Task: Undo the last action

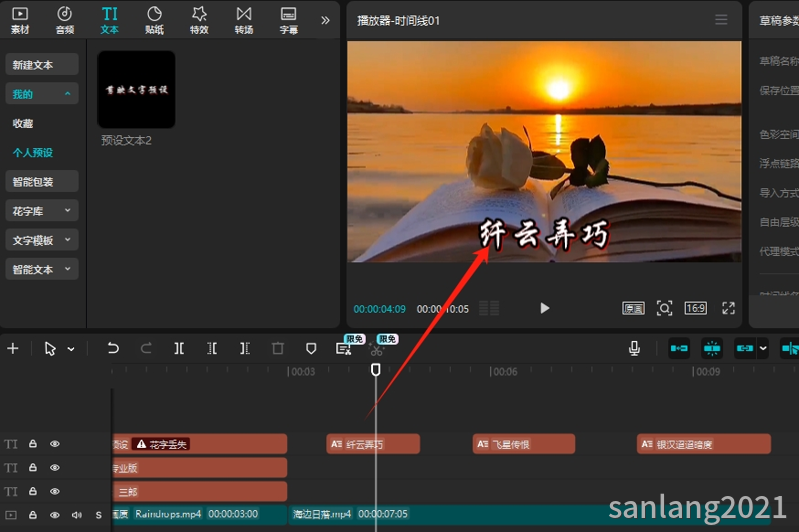Action: pos(113,349)
